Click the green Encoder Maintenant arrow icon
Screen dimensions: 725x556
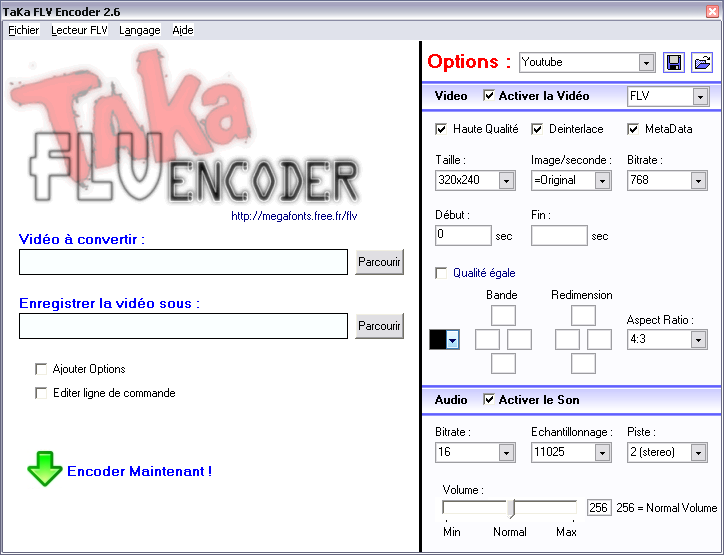click(x=44, y=469)
